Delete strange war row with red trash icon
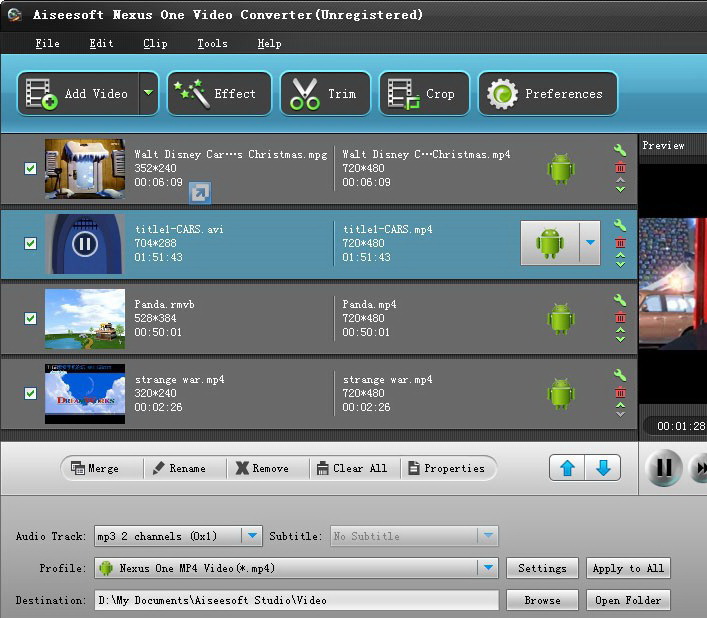Viewport: 707px width, 618px height. (620, 392)
